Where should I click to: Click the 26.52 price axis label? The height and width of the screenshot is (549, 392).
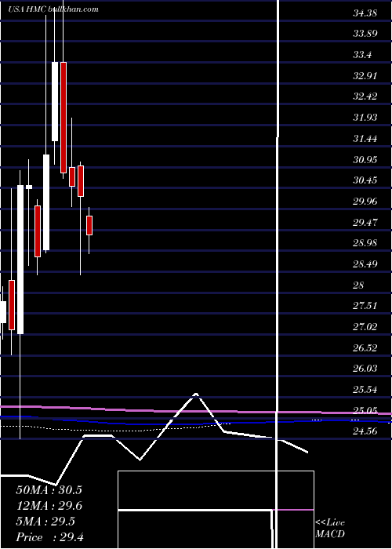click(x=365, y=348)
